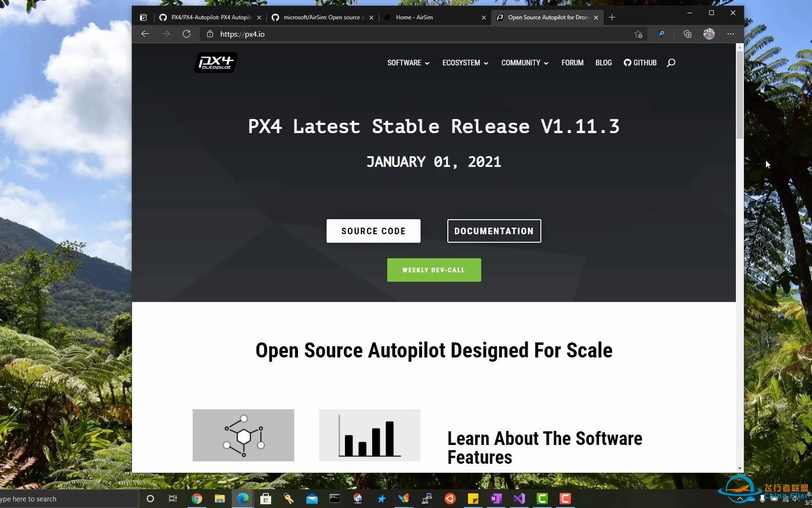Open File Explorer from taskbar
812x508 pixels.
(x=219, y=499)
